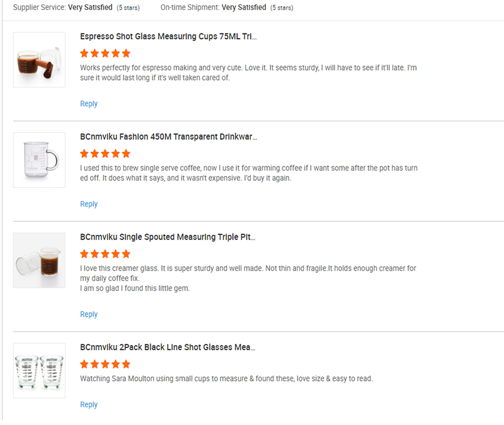The height and width of the screenshot is (425, 504).
Task: Reply to the single serve coffee review
Action: tap(89, 204)
